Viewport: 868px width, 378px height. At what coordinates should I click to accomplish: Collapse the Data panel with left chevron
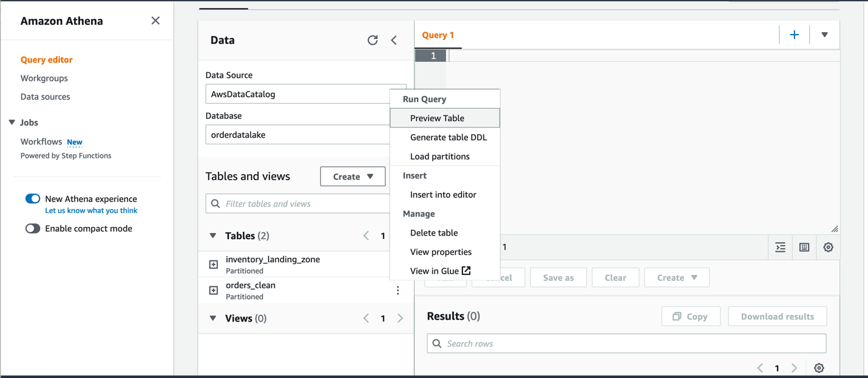pyautogui.click(x=394, y=40)
